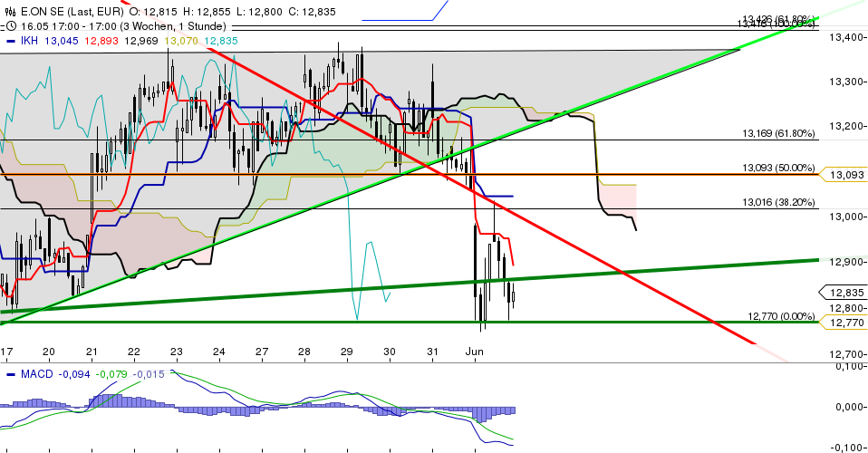Click the 12,835 current price tag

[x=844, y=293]
